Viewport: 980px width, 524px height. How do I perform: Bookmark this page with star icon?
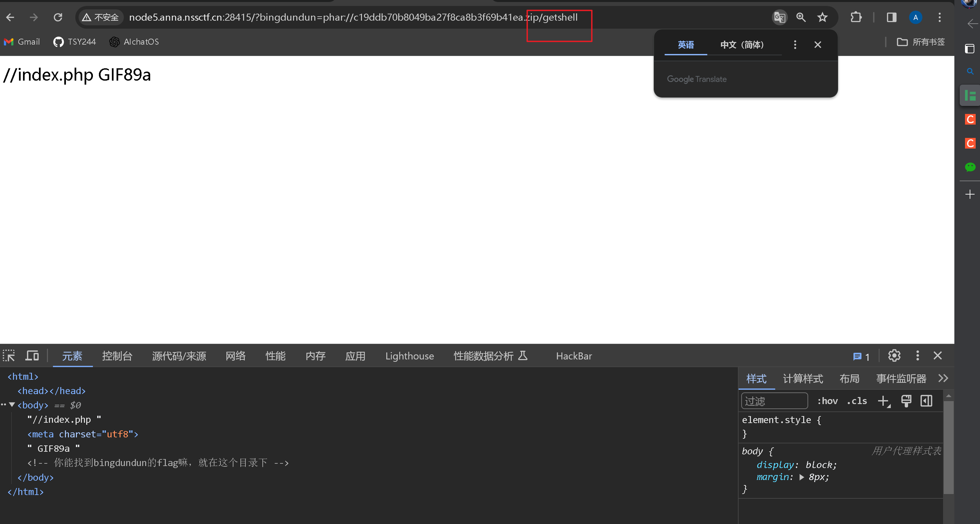coord(822,17)
